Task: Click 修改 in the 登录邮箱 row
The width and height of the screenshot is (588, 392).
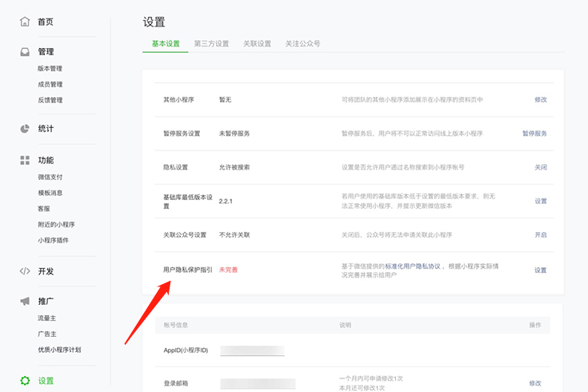Action: 535,383
